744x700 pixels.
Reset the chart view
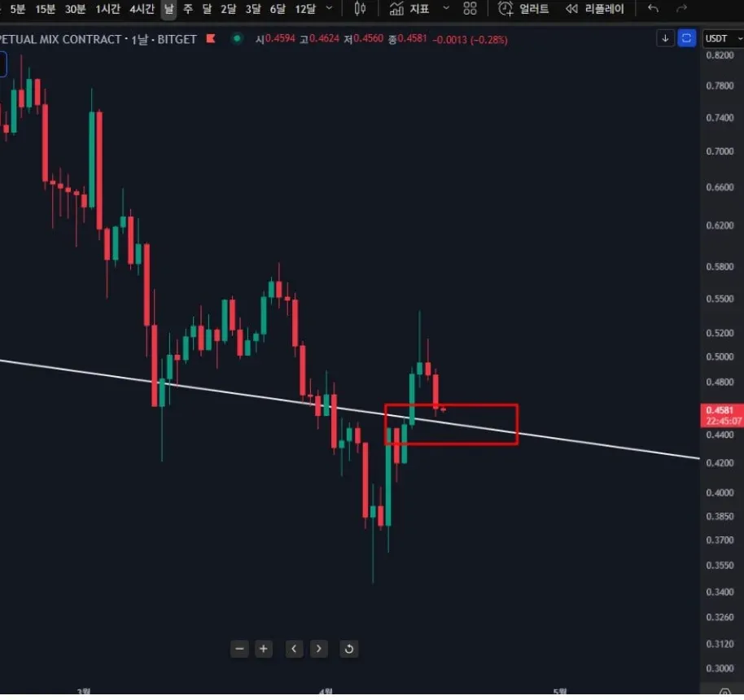tap(349, 649)
